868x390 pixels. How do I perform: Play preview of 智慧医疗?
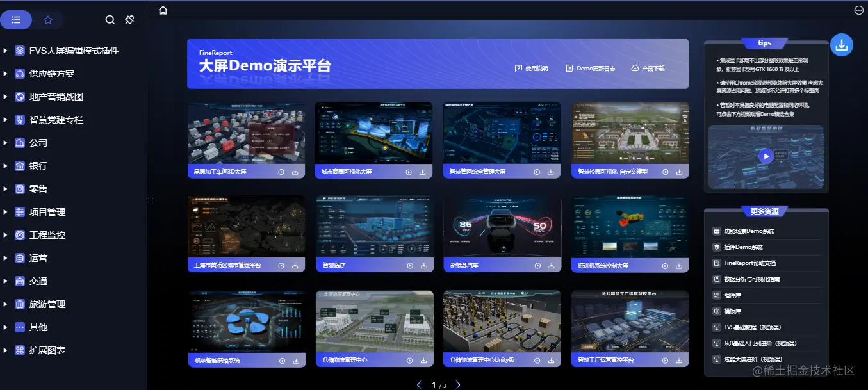[409, 266]
